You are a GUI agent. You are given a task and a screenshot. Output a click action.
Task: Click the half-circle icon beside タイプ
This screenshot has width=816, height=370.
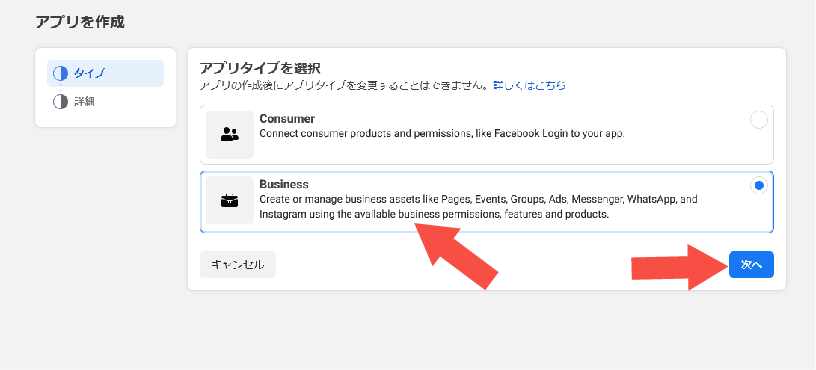click(x=60, y=73)
